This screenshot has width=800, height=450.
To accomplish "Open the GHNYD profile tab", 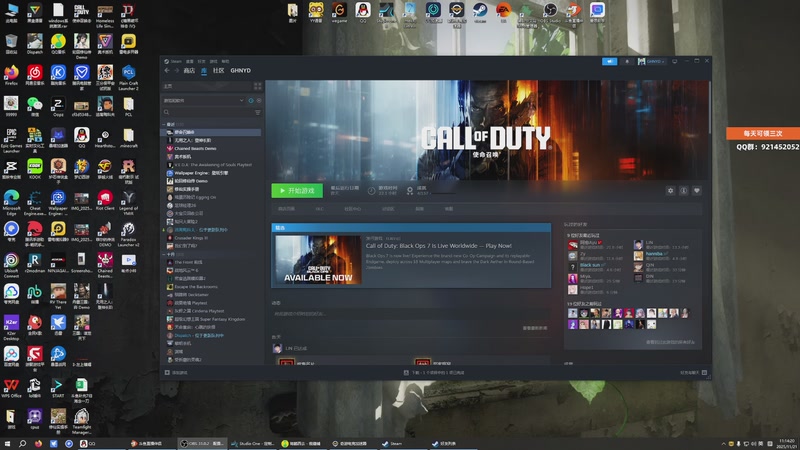I will [240, 70].
